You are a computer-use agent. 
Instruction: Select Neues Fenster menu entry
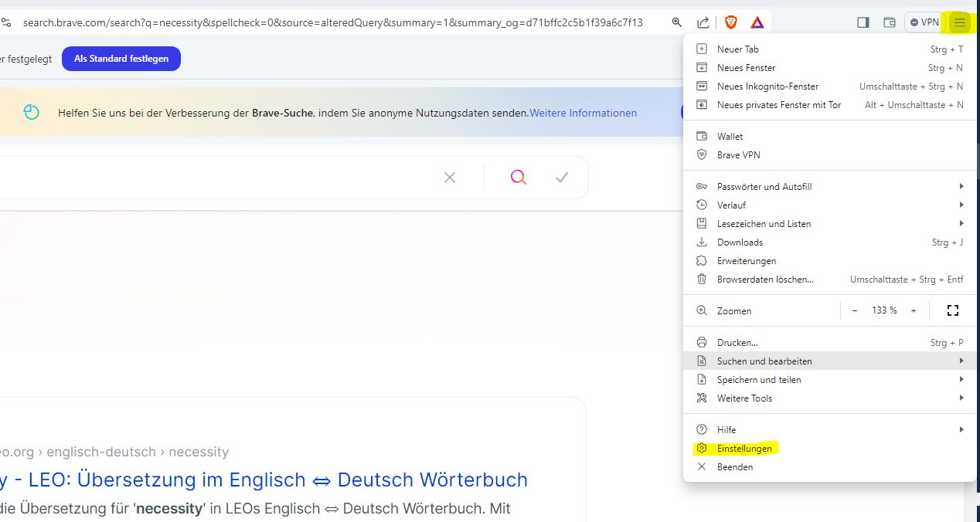click(x=830, y=68)
